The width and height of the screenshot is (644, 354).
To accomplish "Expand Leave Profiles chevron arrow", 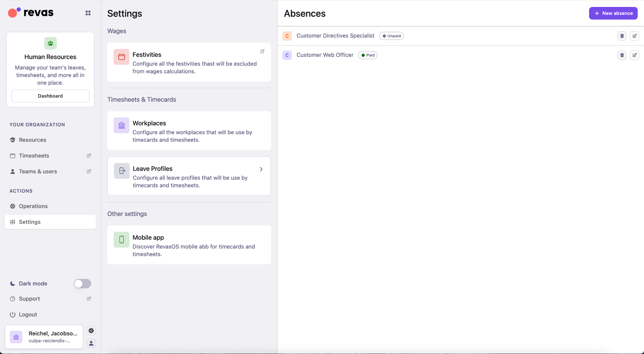I will 261,169.
